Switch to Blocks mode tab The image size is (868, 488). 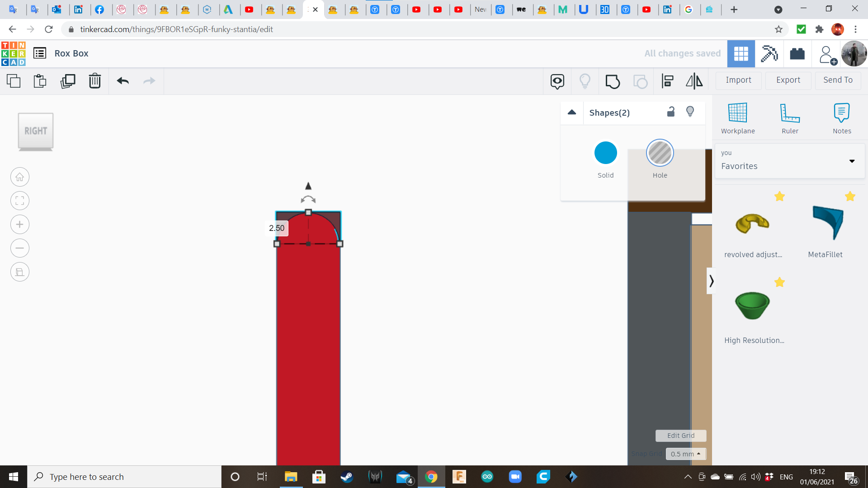(x=769, y=54)
